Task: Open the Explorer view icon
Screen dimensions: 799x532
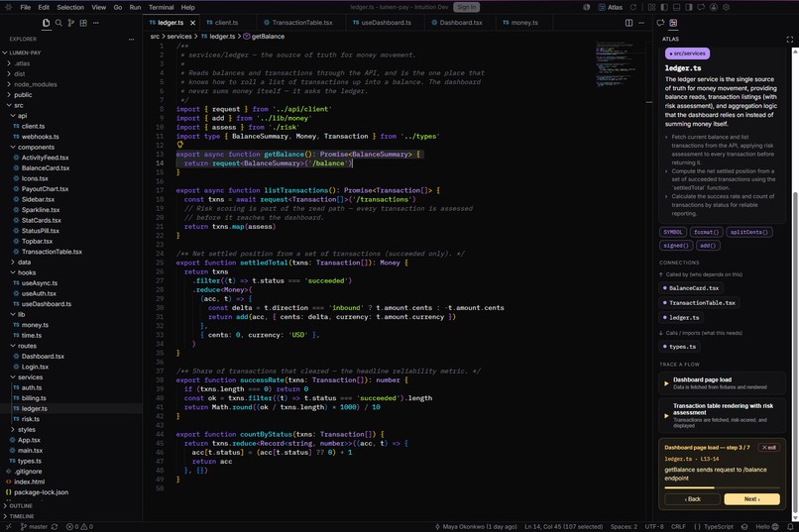Action: (46, 23)
